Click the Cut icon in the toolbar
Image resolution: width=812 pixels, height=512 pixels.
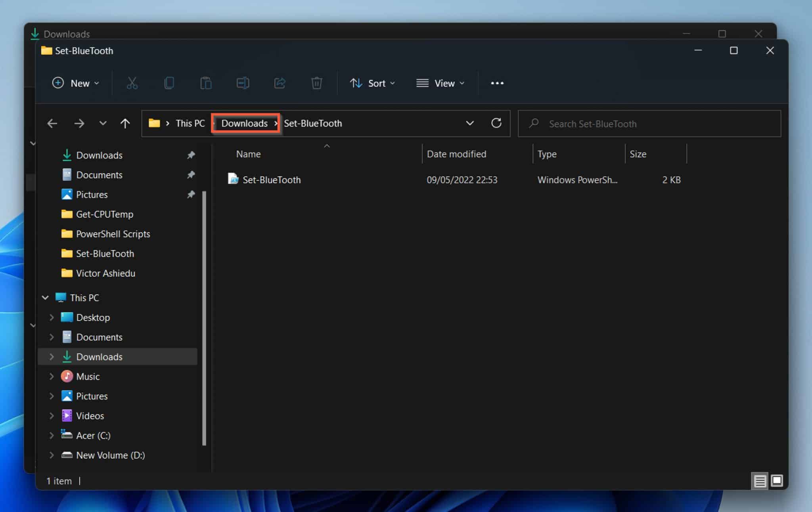(132, 83)
